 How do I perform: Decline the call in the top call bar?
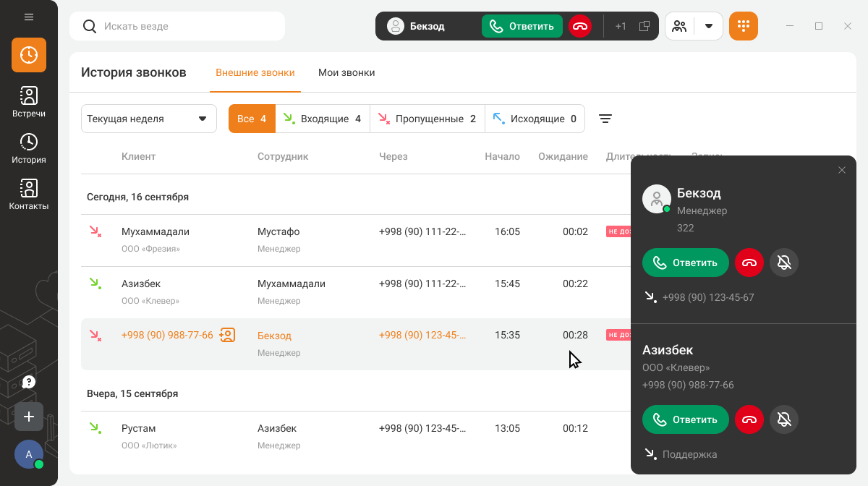pyautogui.click(x=579, y=26)
